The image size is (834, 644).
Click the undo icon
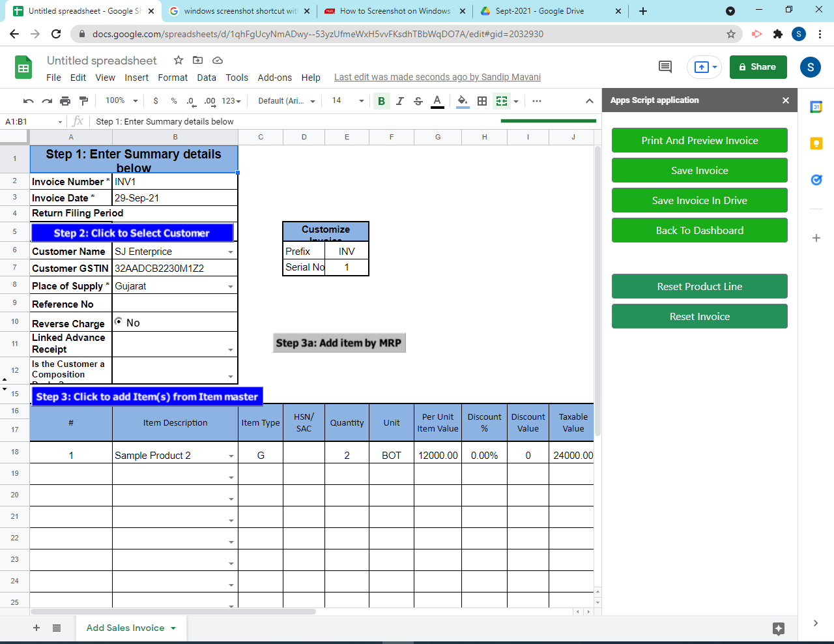pyautogui.click(x=27, y=101)
